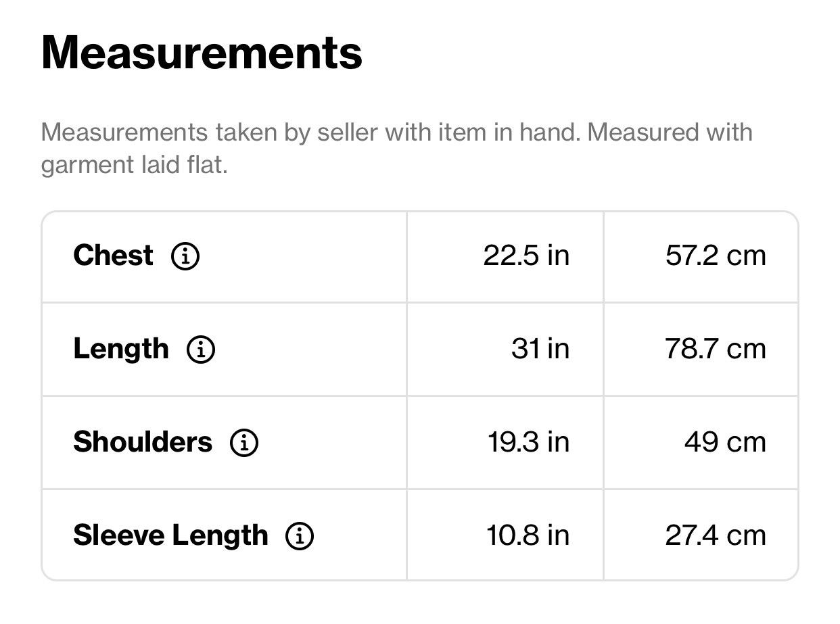Click the 10.8 in sleeve value

pyautogui.click(x=528, y=536)
